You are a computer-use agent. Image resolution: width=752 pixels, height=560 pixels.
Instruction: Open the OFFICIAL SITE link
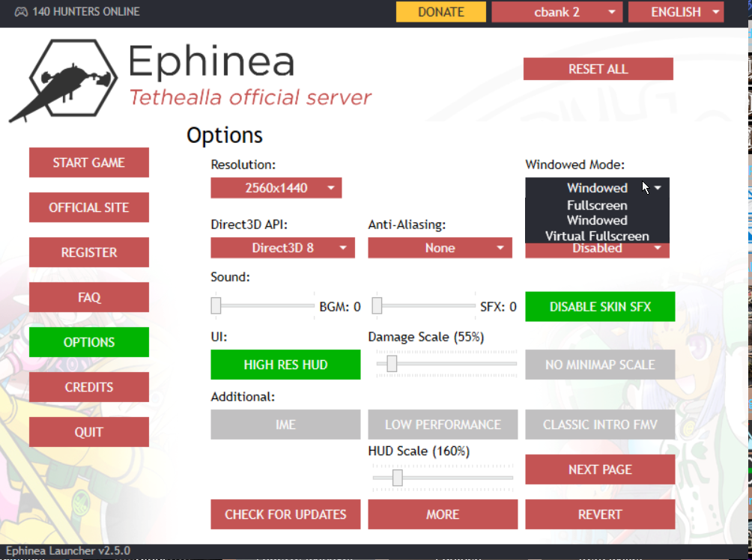point(88,207)
